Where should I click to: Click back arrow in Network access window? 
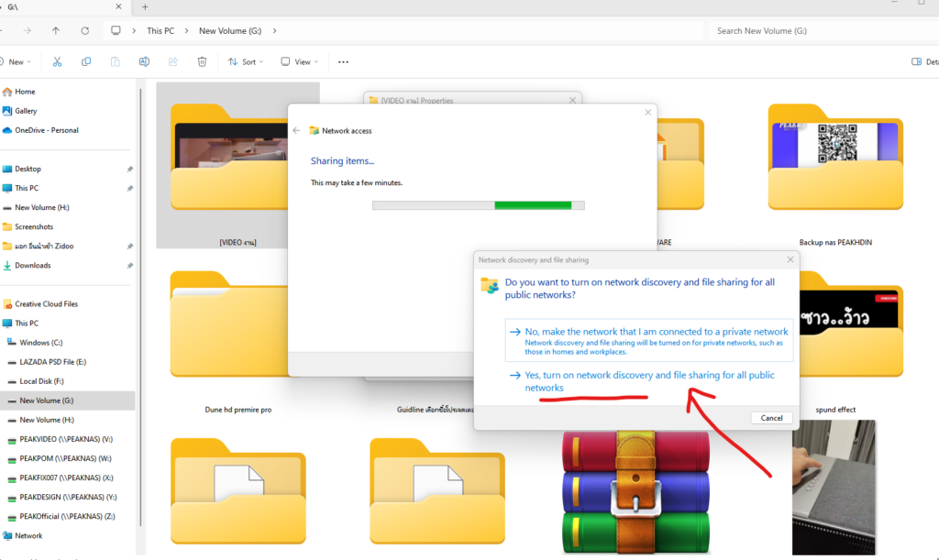coord(296,130)
